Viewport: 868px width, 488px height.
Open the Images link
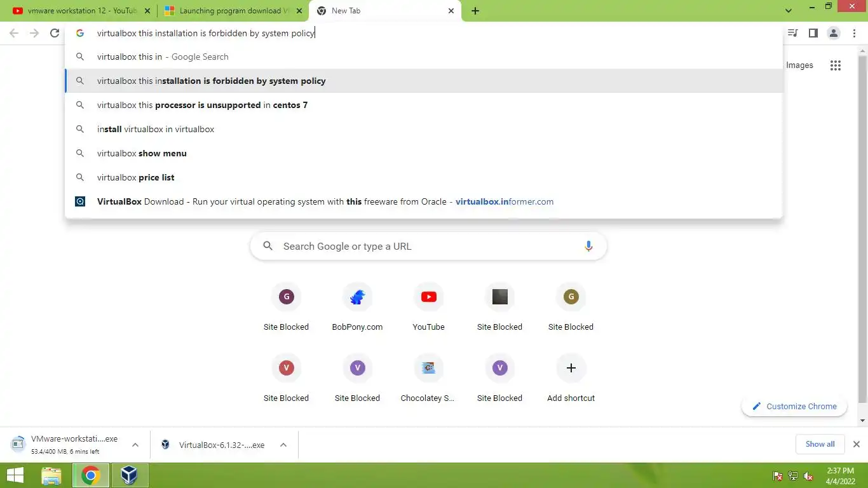pyautogui.click(x=799, y=65)
